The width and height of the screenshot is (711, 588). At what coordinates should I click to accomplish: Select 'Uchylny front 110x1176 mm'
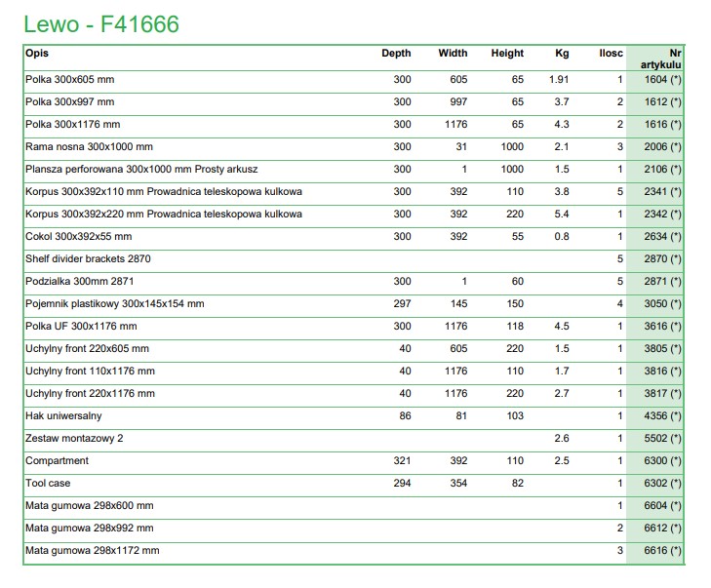pos(91,372)
